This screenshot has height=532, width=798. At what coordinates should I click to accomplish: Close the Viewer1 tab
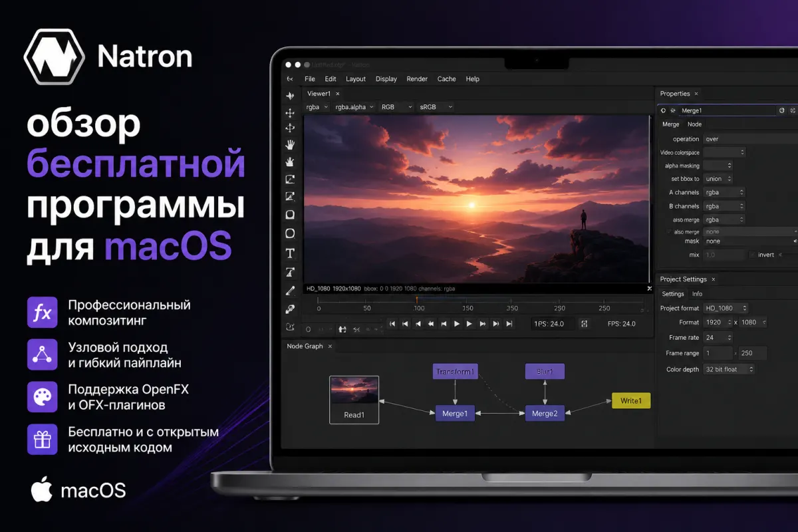coord(337,94)
